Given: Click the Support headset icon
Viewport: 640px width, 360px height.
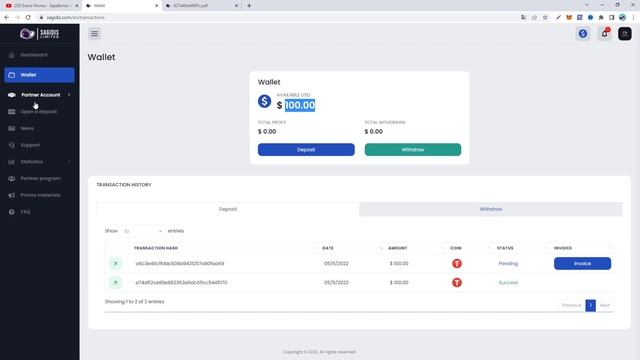Looking at the screenshot, I should pos(11,145).
